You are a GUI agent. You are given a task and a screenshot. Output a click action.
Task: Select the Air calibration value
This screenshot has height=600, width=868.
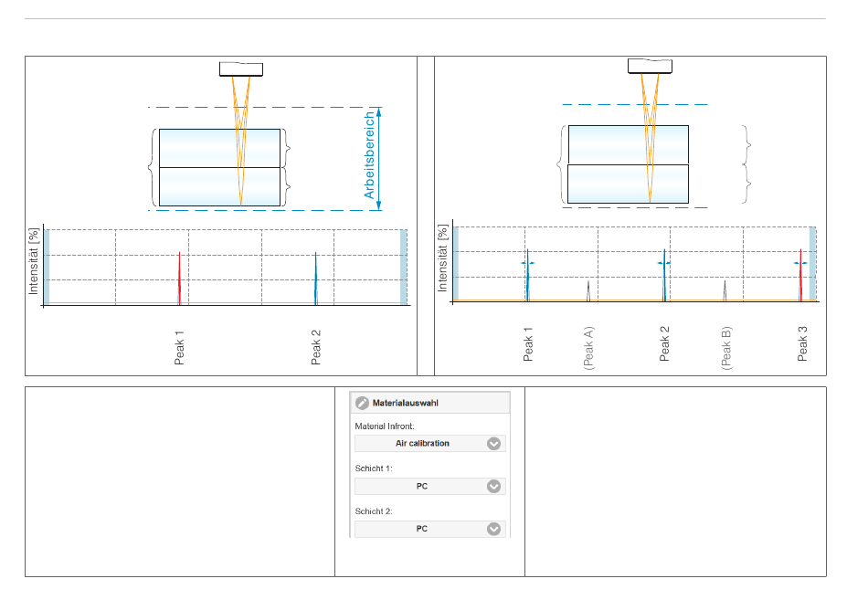pyautogui.click(x=422, y=443)
